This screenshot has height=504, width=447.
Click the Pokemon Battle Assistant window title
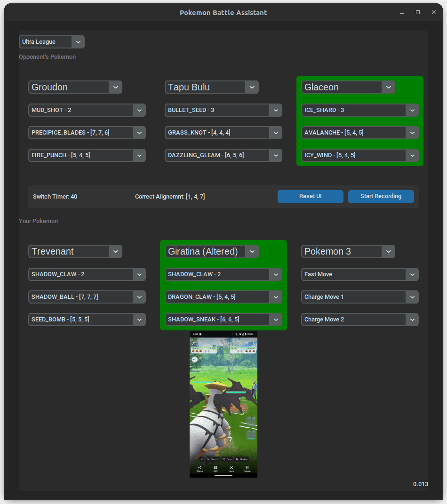[223, 13]
